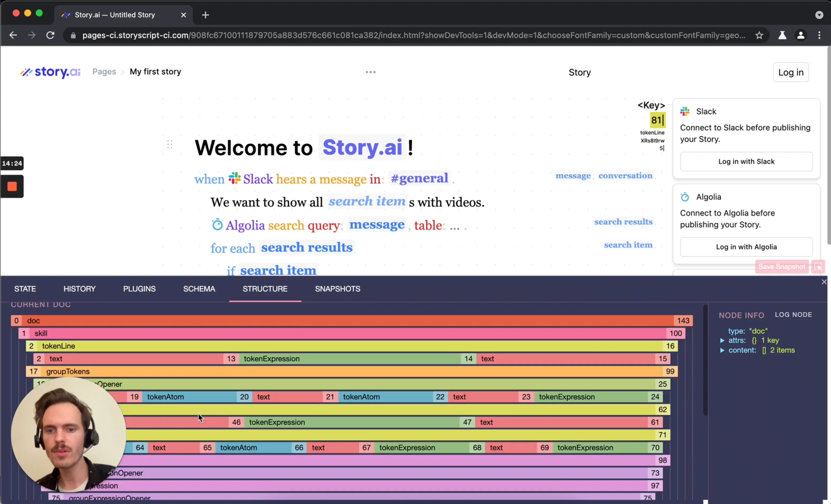Click the search results token after for each
831x504 pixels.
coord(307,247)
